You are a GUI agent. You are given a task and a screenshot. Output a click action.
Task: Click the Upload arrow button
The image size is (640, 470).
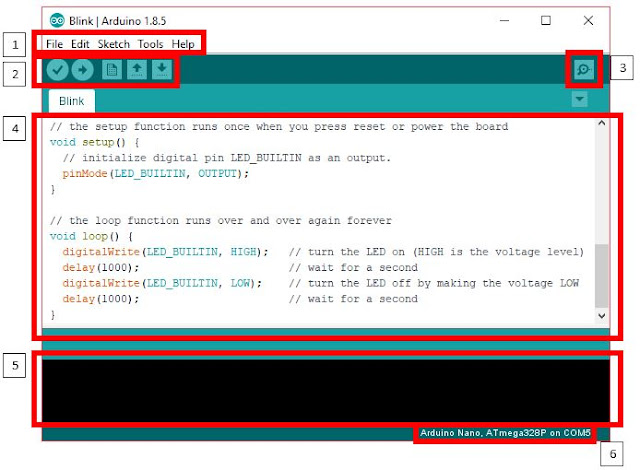click(x=82, y=70)
